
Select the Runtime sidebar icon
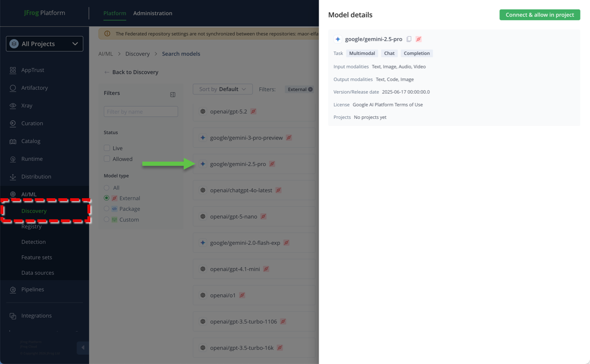tap(13, 159)
